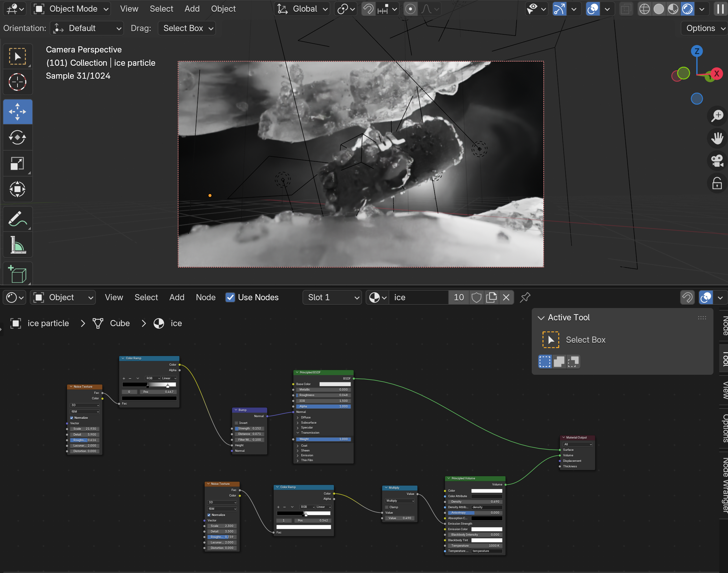Open the Node menu in shader editor

(205, 297)
